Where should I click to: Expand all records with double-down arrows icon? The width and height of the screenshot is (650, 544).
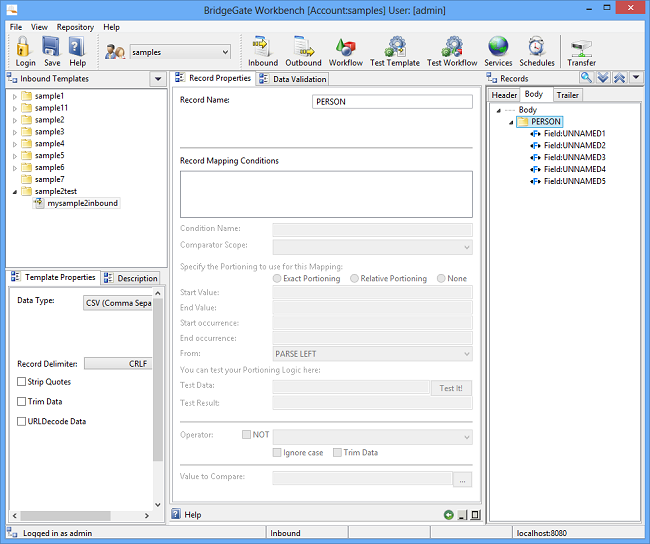[x=603, y=78]
